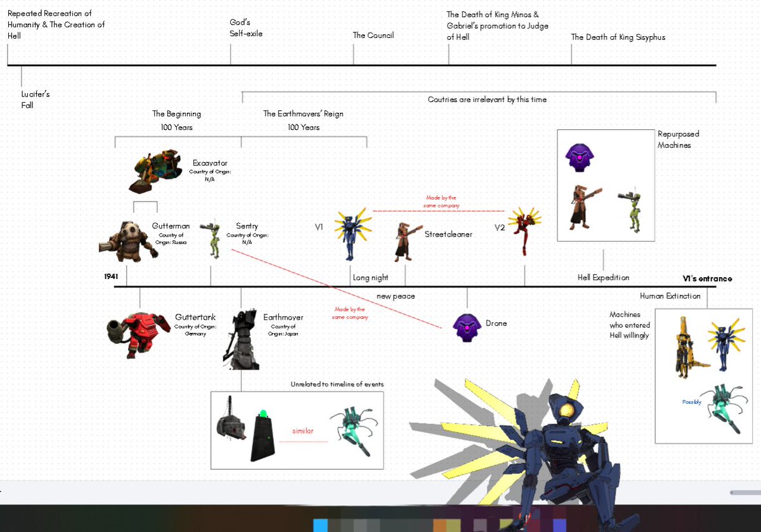The height and width of the screenshot is (532, 761).
Task: Click the 'Repurposed Machines' caption
Action: click(678, 139)
